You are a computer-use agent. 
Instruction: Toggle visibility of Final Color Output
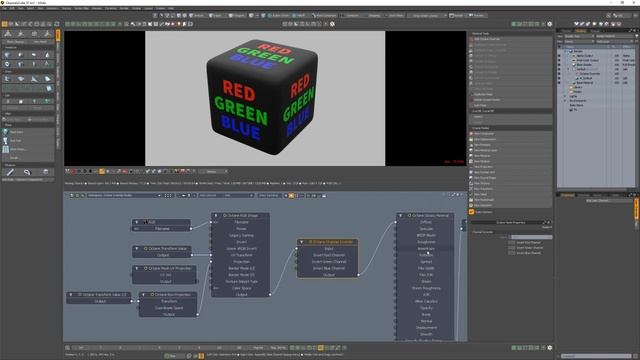(559, 60)
